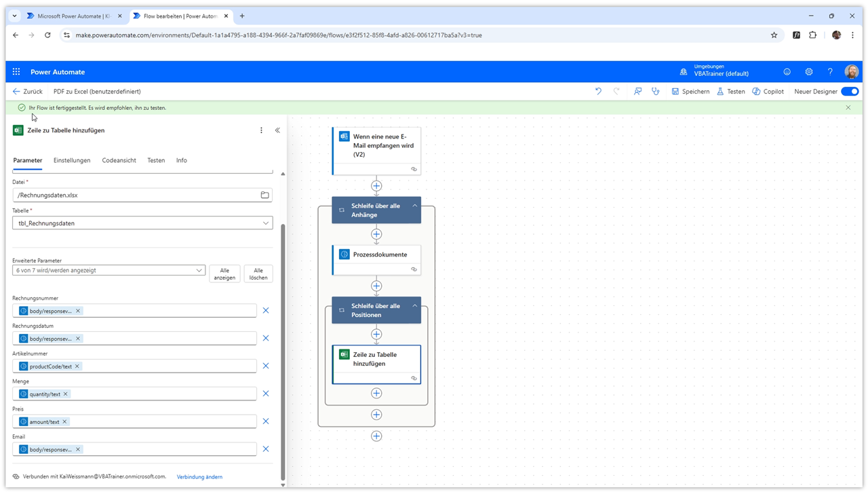Remove the token in Rechnungsdatum field
The width and height of the screenshot is (868, 492).
(78, 339)
